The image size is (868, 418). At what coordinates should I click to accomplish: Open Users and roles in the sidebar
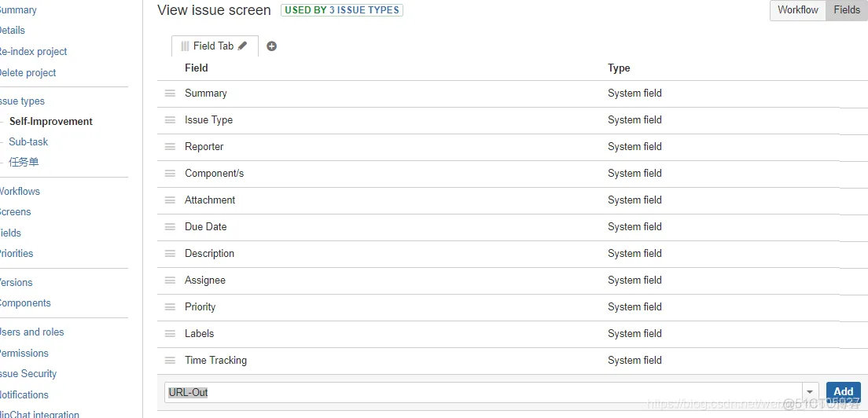pos(31,332)
